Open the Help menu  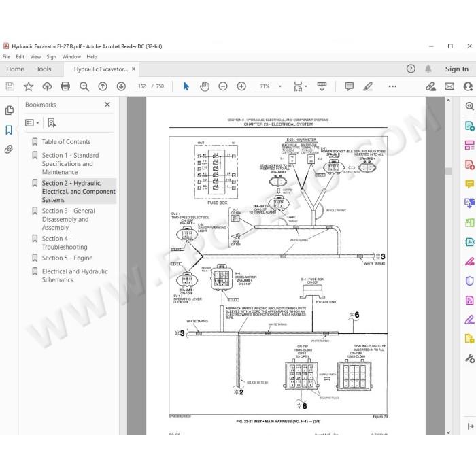pyautogui.click(x=92, y=56)
